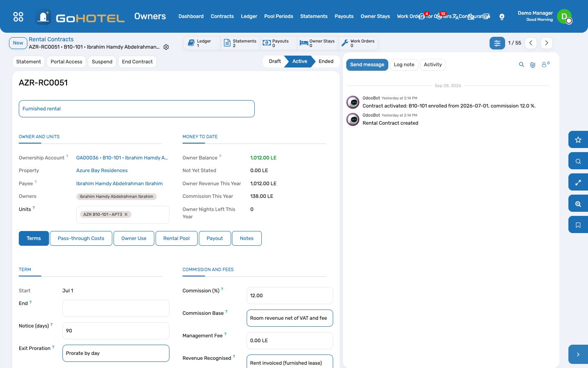Search messages in the chatter
The width and height of the screenshot is (588, 368).
coord(521,65)
